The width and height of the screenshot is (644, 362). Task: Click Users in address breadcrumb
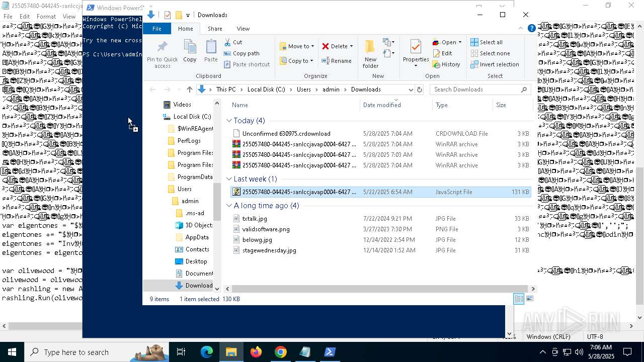(x=304, y=89)
